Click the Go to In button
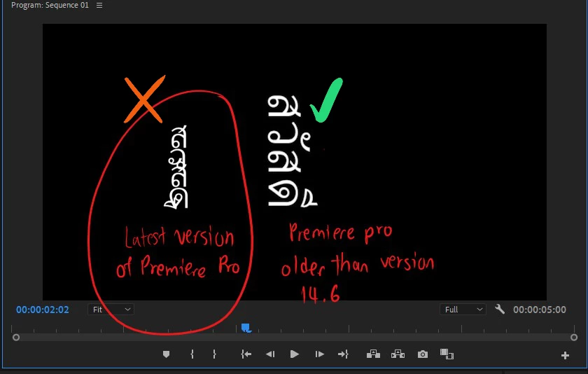588x374 pixels. pyautogui.click(x=246, y=354)
